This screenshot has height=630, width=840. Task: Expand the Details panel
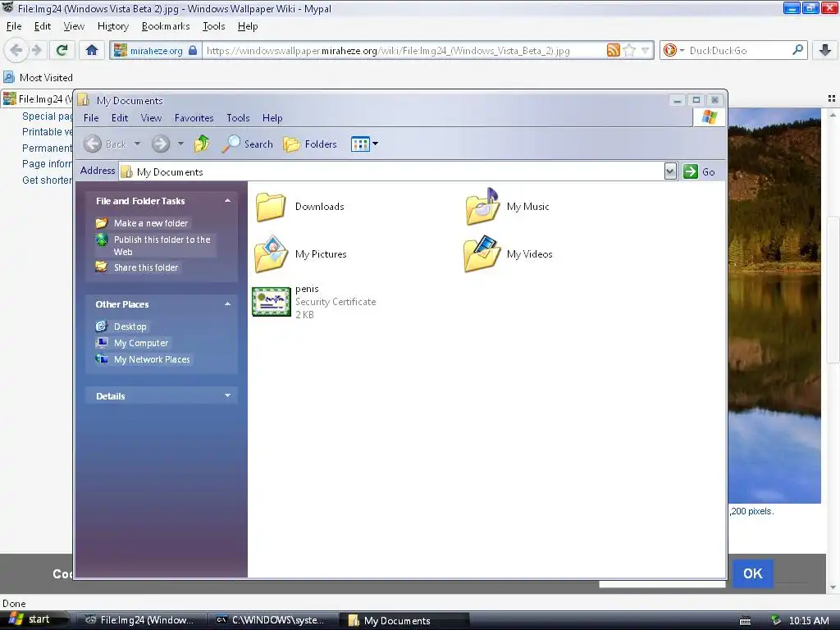(228, 396)
